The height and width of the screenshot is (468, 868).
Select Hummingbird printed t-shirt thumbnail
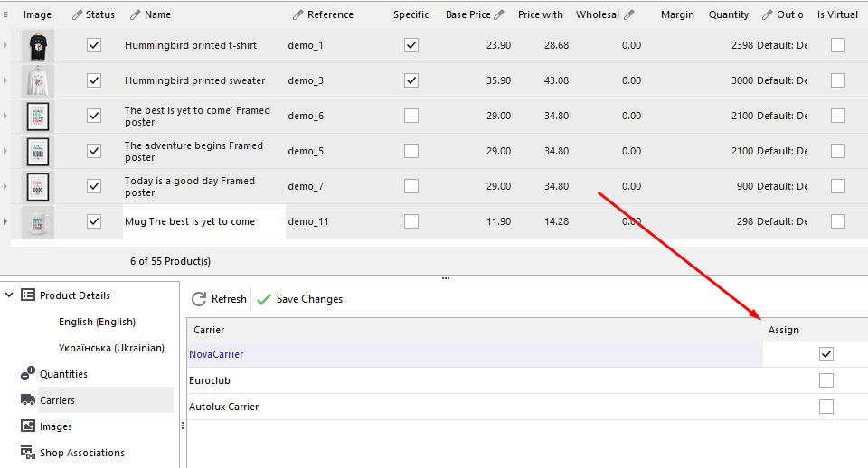point(38,45)
